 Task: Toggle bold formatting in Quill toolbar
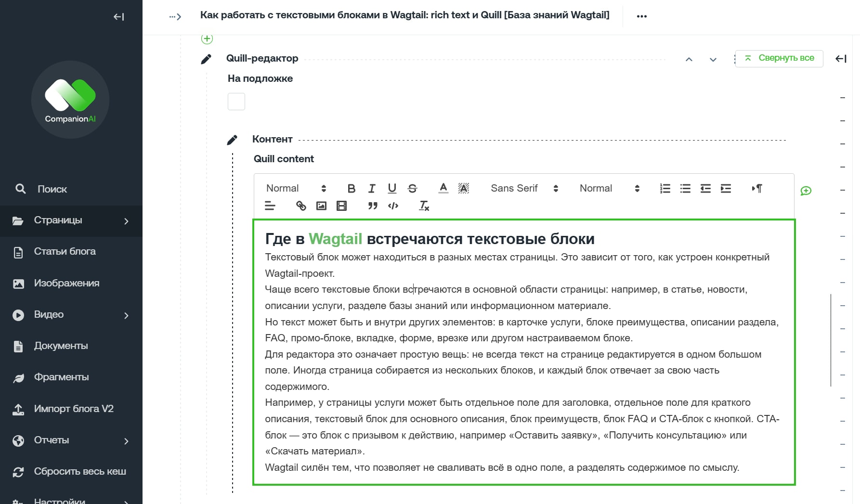352,188
